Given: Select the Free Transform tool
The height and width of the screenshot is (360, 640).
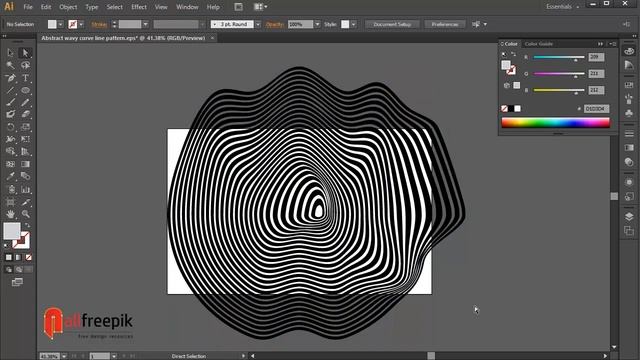Looking at the screenshot, I should [x=25, y=139].
